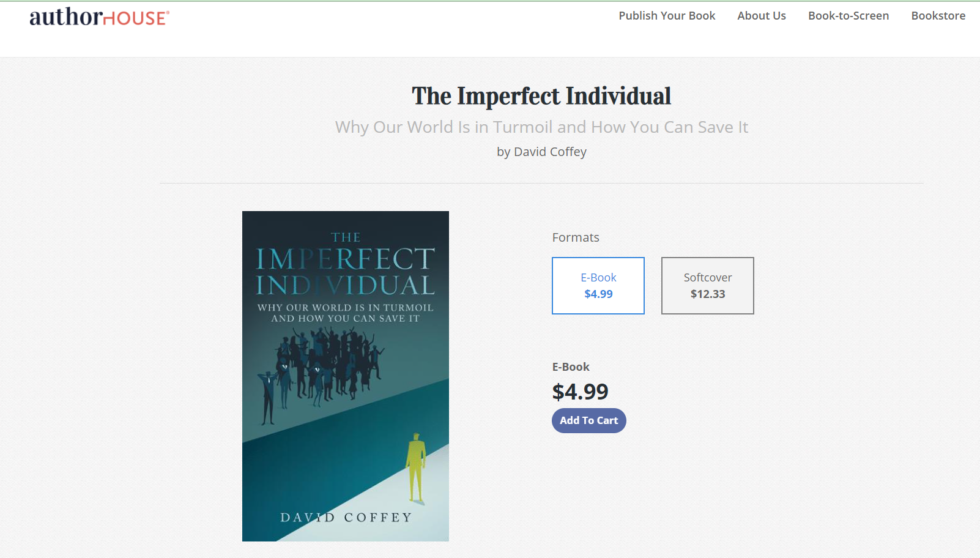980x558 pixels.
Task: Click the divider line below the author name
Action: 541,183
